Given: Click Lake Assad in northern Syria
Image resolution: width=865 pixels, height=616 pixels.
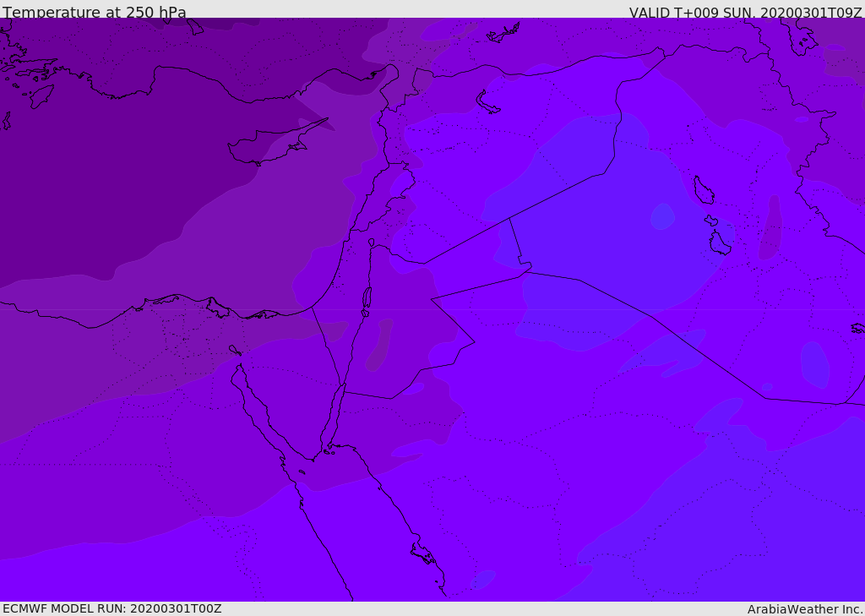Looking at the screenshot, I should point(489,102).
